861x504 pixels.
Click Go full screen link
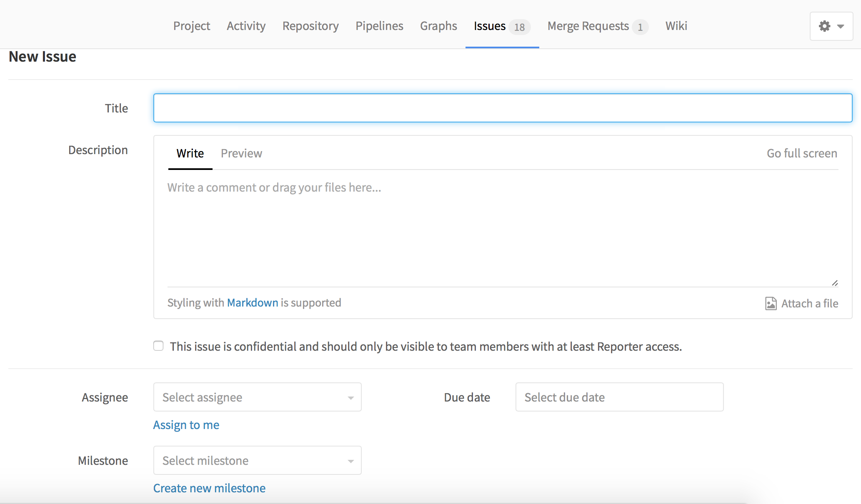coord(801,153)
